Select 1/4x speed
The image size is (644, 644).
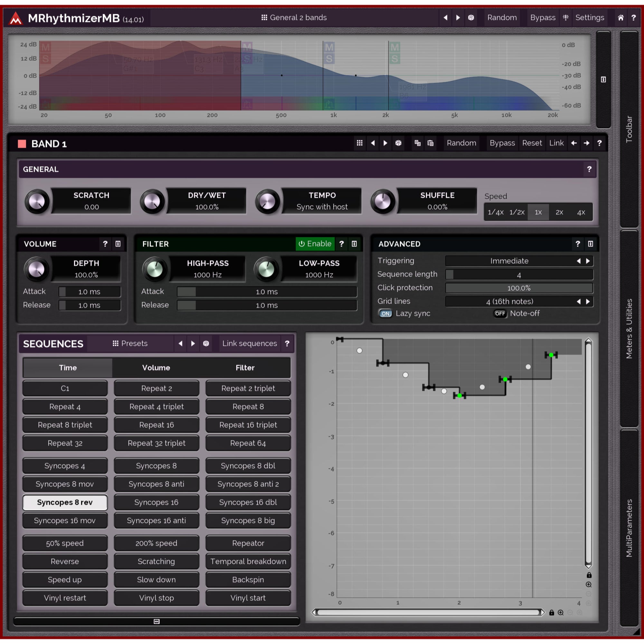coord(495,212)
